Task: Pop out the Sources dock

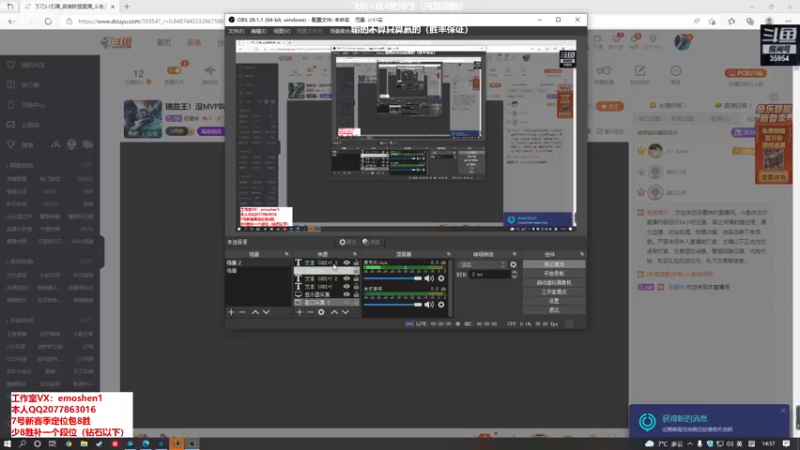Action: [355, 254]
